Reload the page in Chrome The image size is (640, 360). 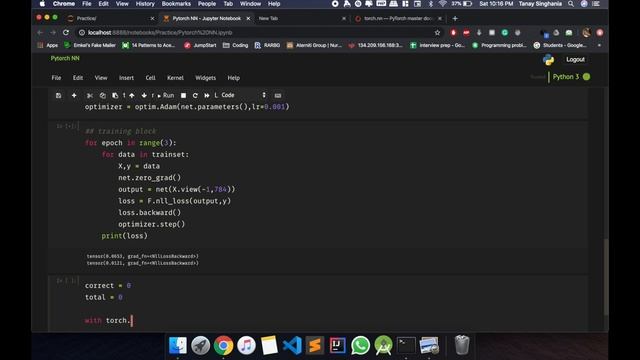(x=66, y=32)
